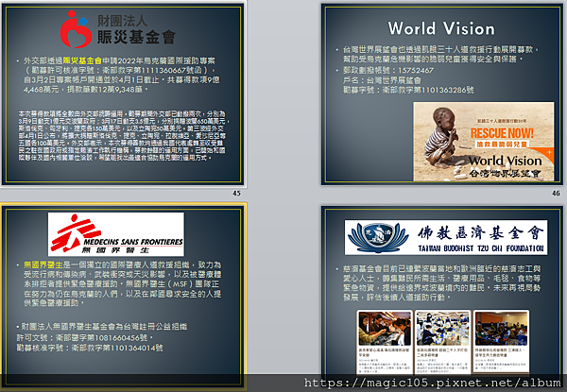
Task: Click '戶名：台灣世界展望會' line
Action: click(382, 80)
